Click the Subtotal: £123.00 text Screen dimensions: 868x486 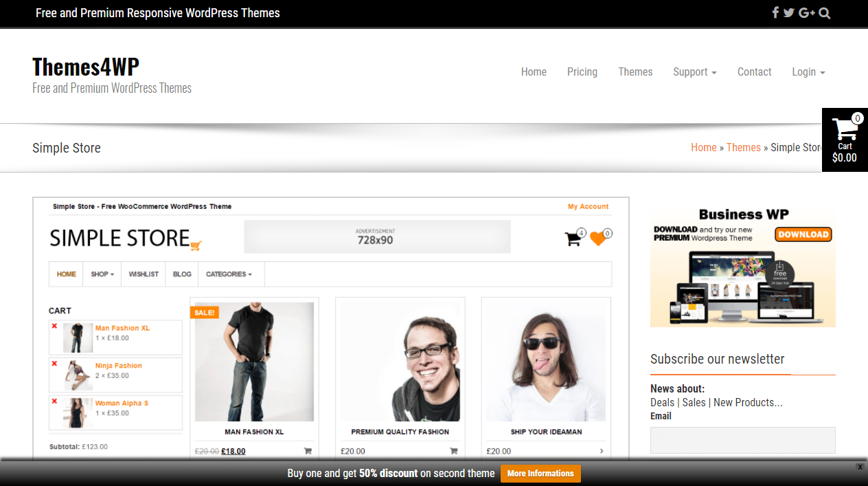pos(78,446)
